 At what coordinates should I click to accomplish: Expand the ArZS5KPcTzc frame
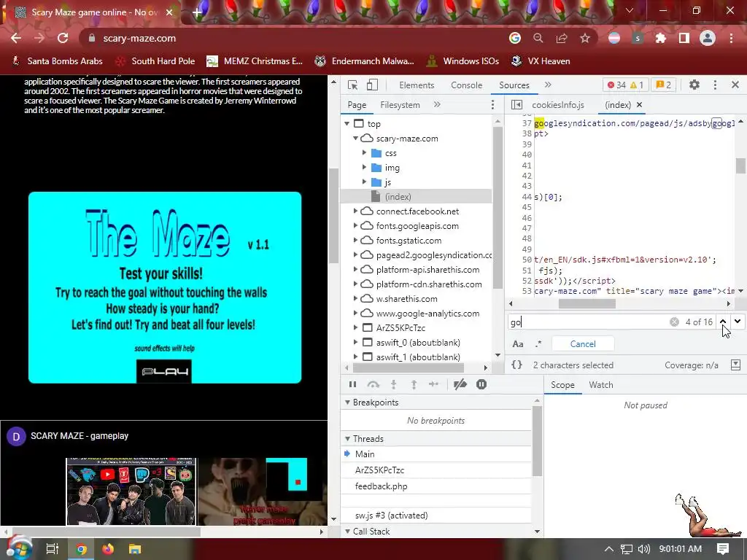coord(355,327)
